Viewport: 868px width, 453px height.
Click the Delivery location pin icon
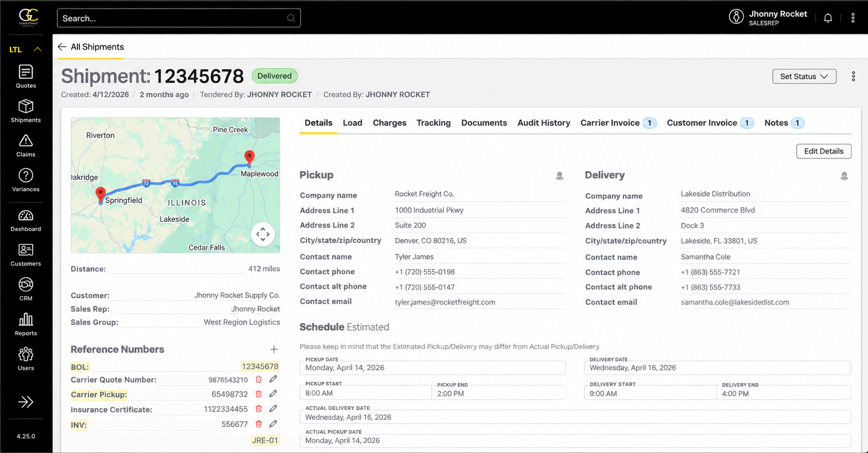844,176
